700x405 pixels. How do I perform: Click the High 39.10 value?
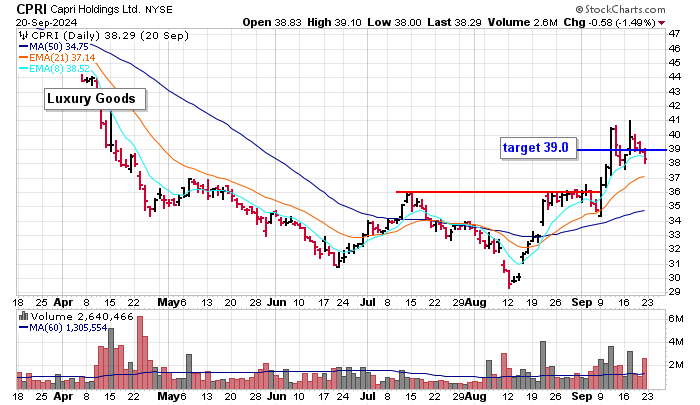(x=334, y=22)
